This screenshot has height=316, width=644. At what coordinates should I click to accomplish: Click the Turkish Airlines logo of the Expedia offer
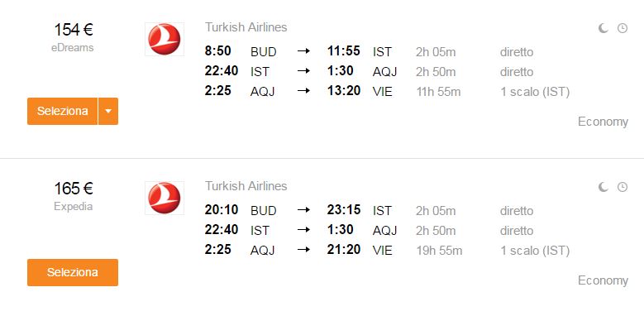(x=165, y=198)
